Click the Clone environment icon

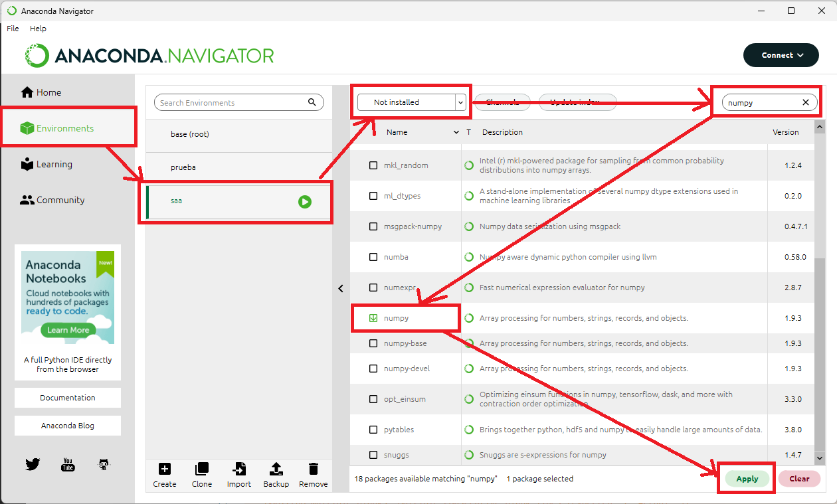coord(201,469)
